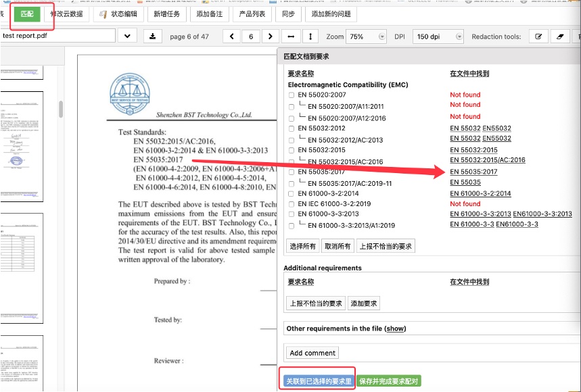Tick the EN 61000-3-3:2013 base requirement checkbox
The width and height of the screenshot is (581, 392).
pyautogui.click(x=292, y=214)
